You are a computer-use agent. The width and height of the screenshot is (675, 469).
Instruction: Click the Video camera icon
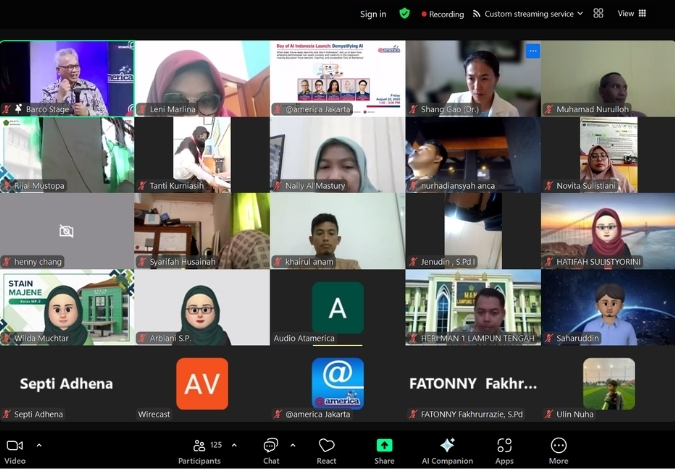15,446
